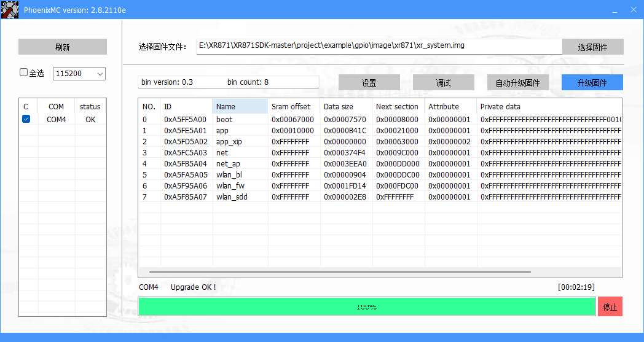
Task: Click ID cell 0xA5FD5A02
Action: click(186, 142)
